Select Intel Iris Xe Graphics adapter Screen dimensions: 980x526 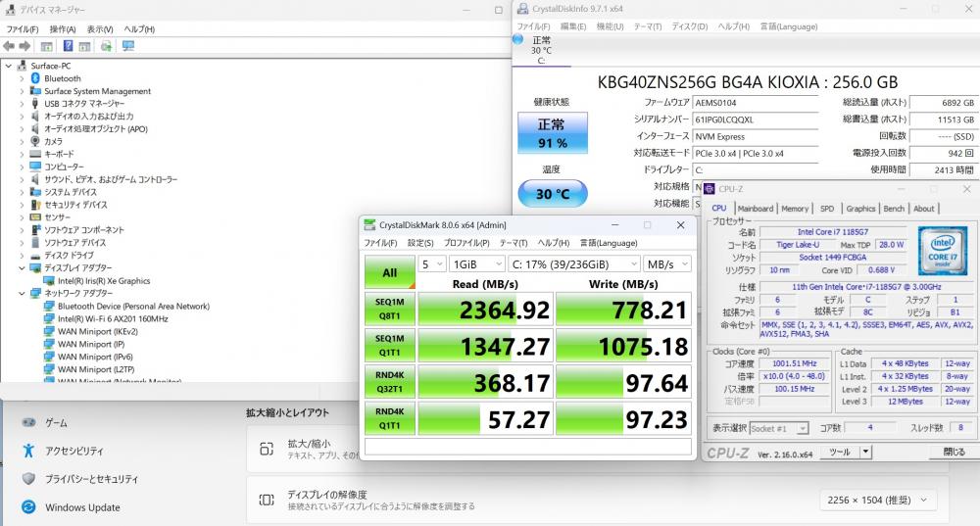[x=103, y=280]
